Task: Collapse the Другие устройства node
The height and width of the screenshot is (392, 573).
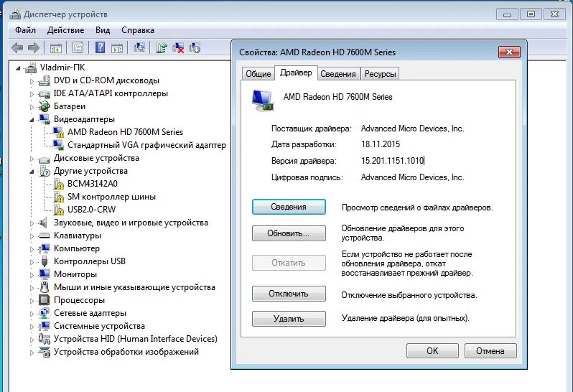Action: point(32,172)
